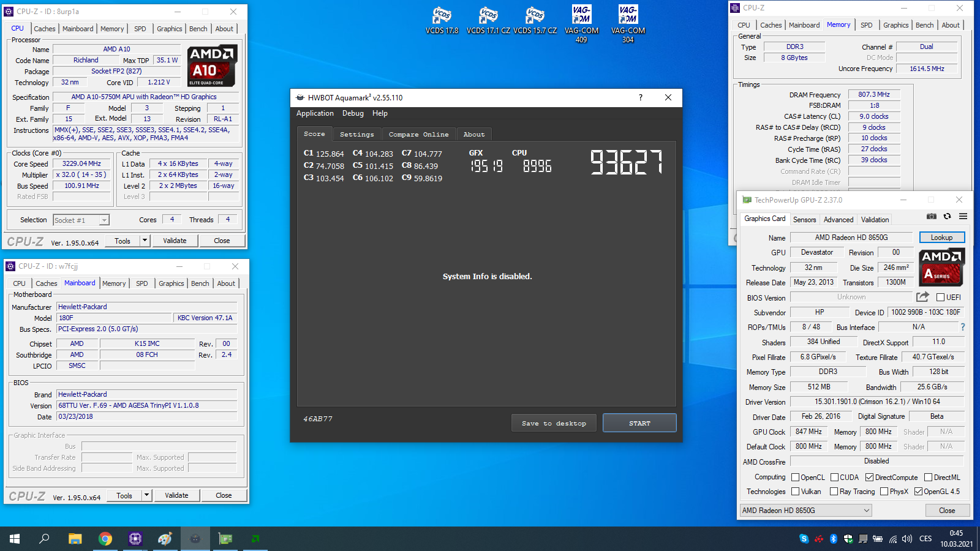Viewport: 980px width, 551px height.
Task: Toggle the CUDA checkbox
Action: pos(834,478)
